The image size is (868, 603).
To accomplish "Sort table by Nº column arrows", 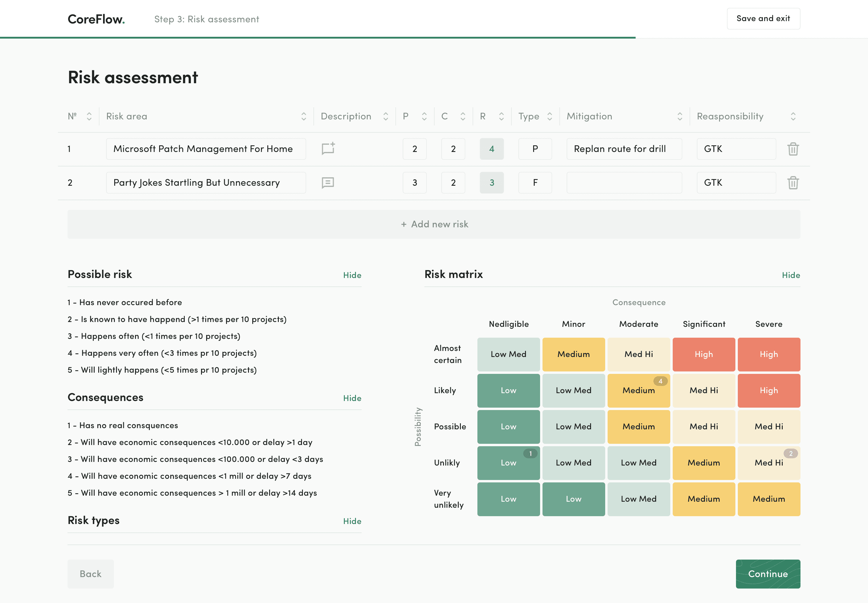I will (89, 116).
